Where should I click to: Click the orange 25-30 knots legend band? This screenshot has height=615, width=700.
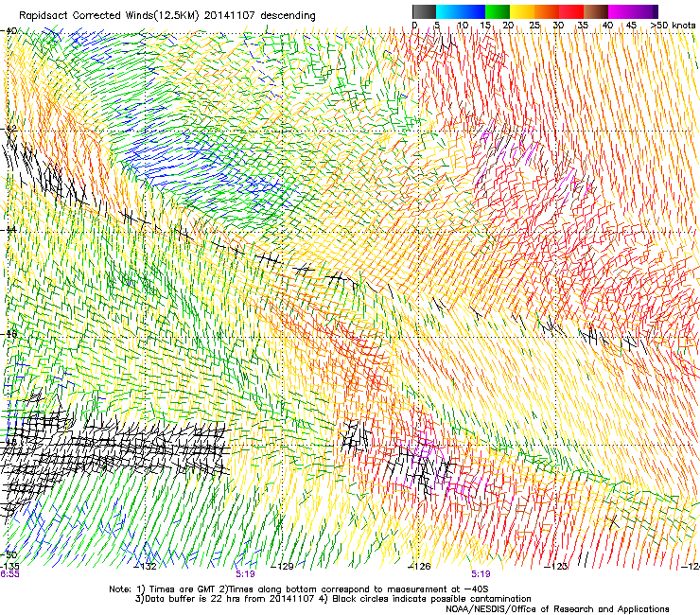[547, 11]
